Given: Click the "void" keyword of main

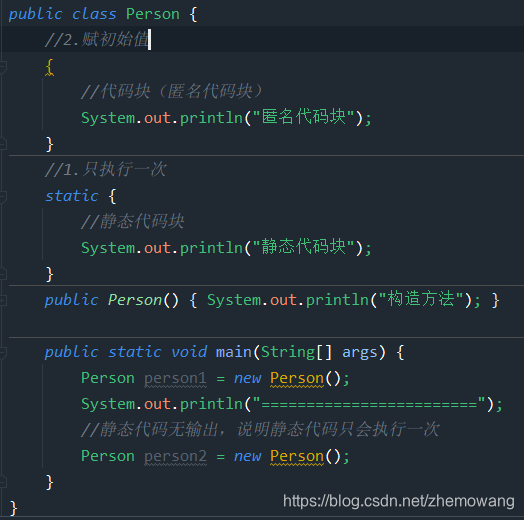Looking at the screenshot, I should coord(189,352).
